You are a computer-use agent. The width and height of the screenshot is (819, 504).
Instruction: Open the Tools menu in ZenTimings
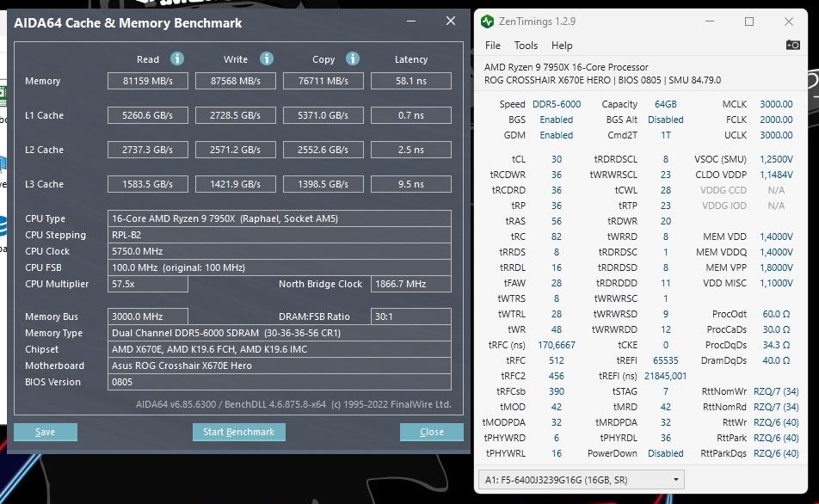(x=526, y=46)
